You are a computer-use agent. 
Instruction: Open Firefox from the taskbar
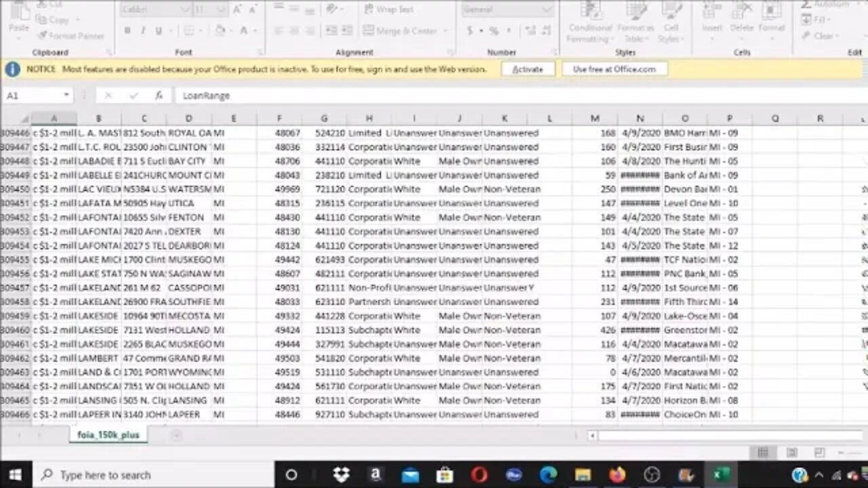(x=617, y=475)
